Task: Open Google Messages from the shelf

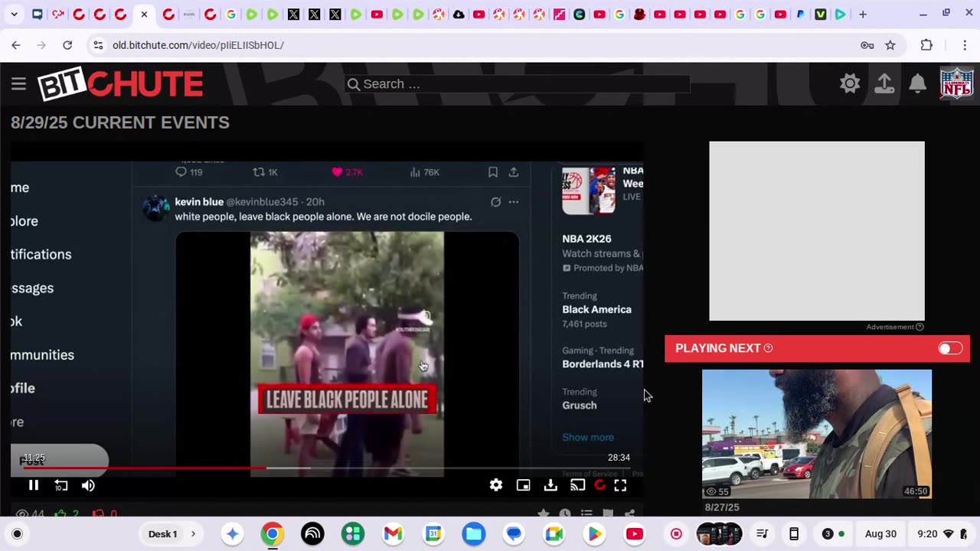Action: 514,534
